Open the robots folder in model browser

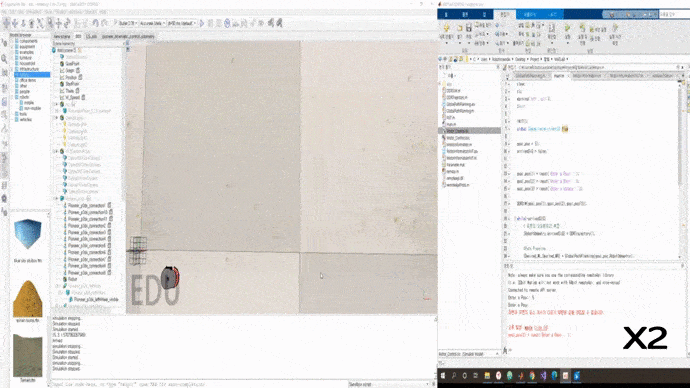tap(24, 97)
